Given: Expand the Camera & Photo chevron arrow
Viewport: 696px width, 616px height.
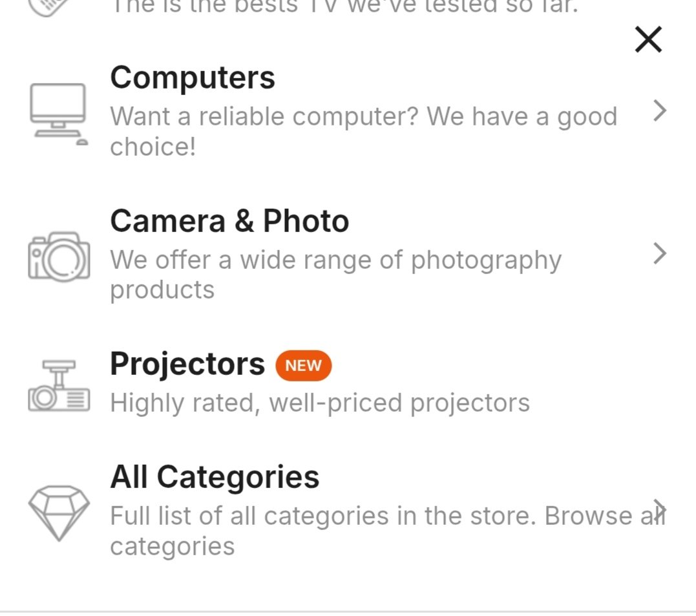Looking at the screenshot, I should pyautogui.click(x=659, y=253).
